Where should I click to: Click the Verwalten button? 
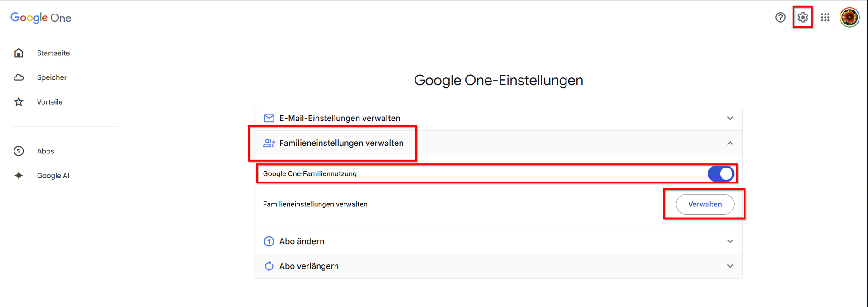pyautogui.click(x=705, y=205)
